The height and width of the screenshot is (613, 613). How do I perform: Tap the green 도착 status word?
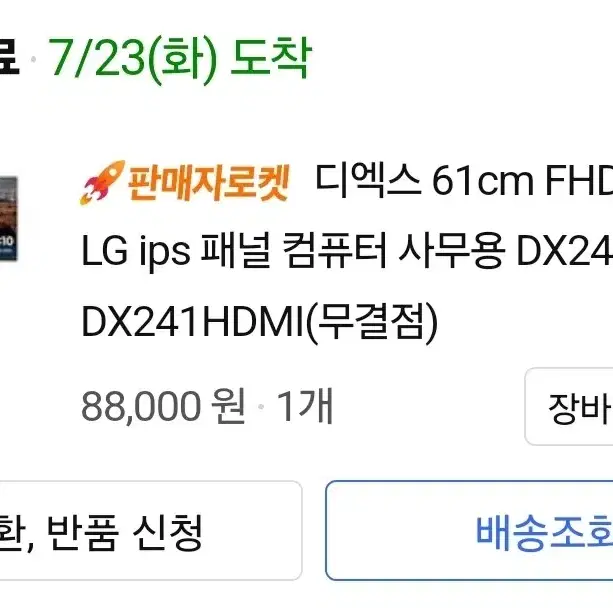coord(271,59)
